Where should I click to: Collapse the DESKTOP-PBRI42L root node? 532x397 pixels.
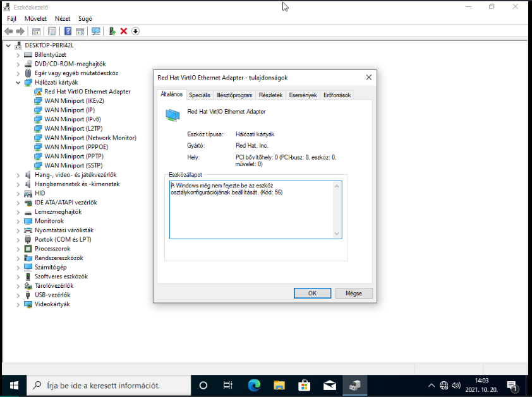click(8, 45)
